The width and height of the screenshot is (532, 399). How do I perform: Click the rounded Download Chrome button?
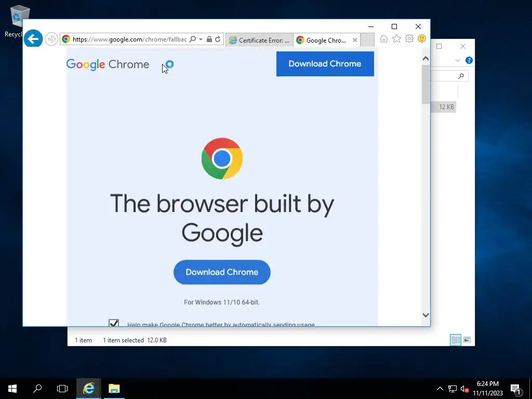[222, 272]
